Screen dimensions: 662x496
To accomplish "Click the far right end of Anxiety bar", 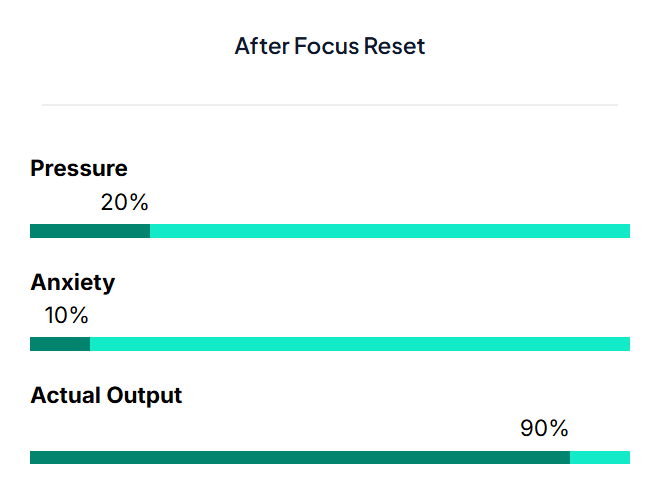I will pos(627,344).
